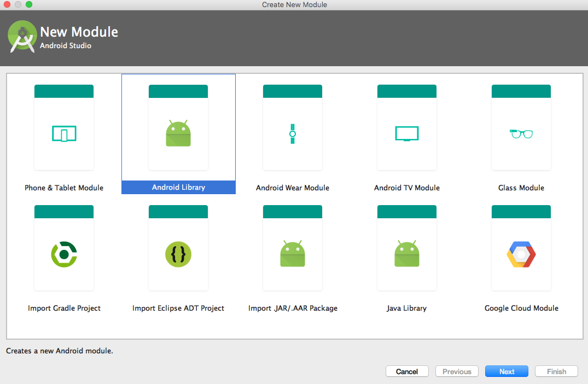Viewport: 588px width, 384px height.
Task: Close the Create New Module window
Action: 7,4
